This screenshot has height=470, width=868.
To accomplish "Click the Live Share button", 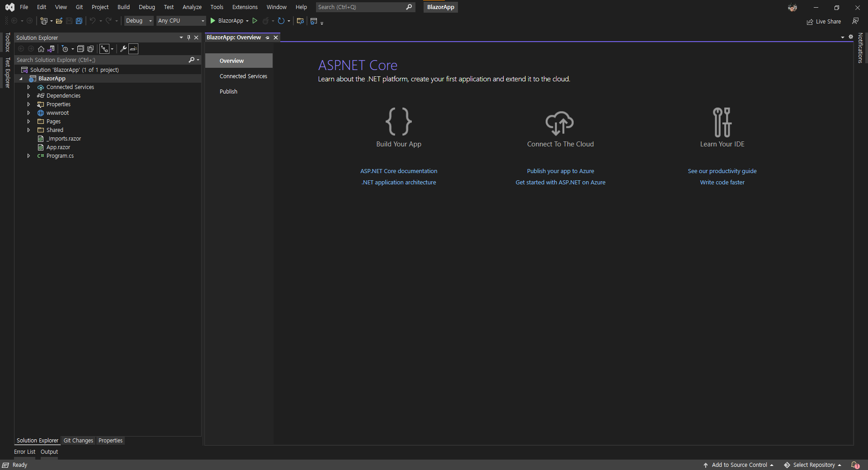I will (824, 22).
